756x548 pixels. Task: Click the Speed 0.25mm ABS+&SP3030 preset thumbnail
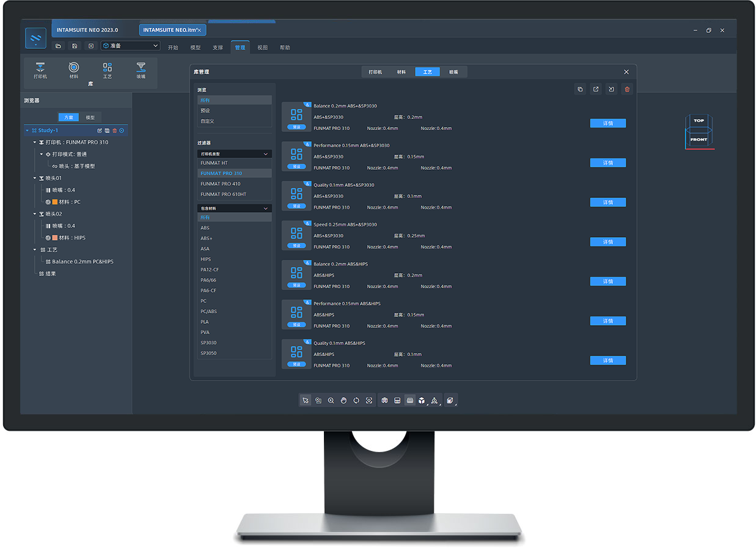296,235
